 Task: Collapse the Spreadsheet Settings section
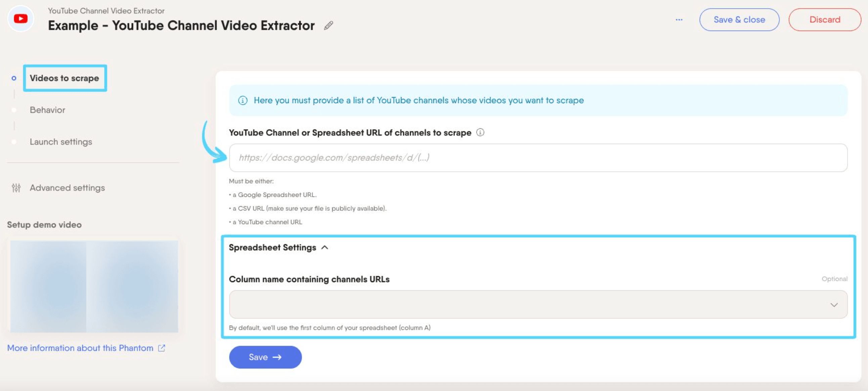[x=278, y=248]
